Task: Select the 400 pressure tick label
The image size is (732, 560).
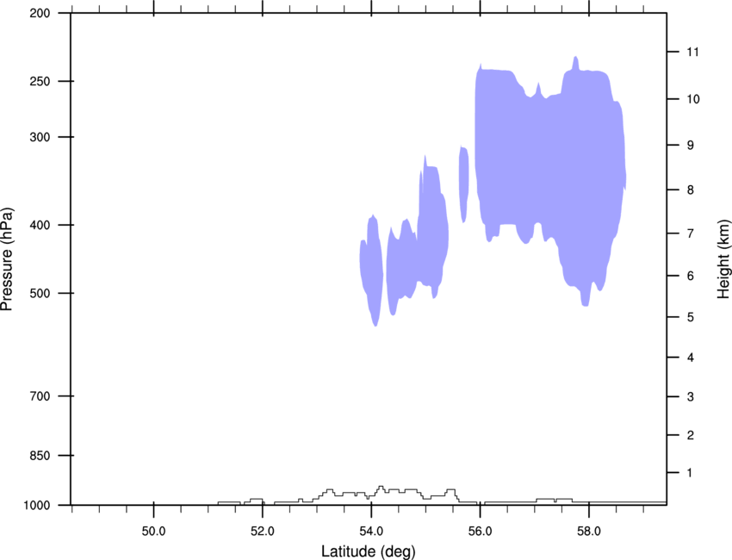Action: [x=40, y=225]
